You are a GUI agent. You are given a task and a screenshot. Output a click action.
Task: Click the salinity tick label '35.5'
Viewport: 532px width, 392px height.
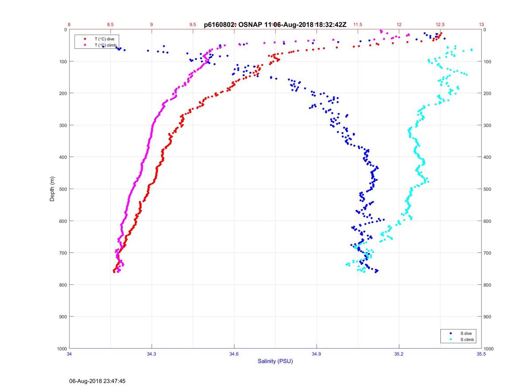(x=481, y=354)
